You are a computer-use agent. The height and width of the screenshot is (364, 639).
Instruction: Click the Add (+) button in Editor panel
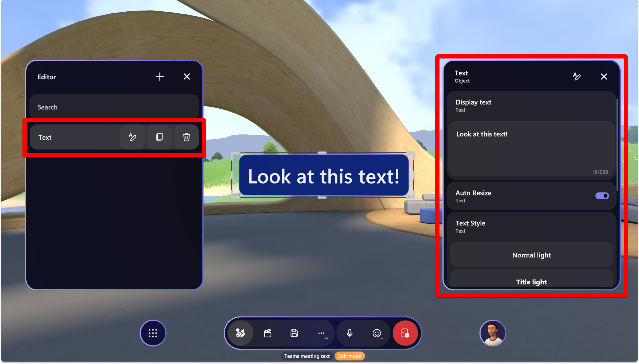point(160,77)
